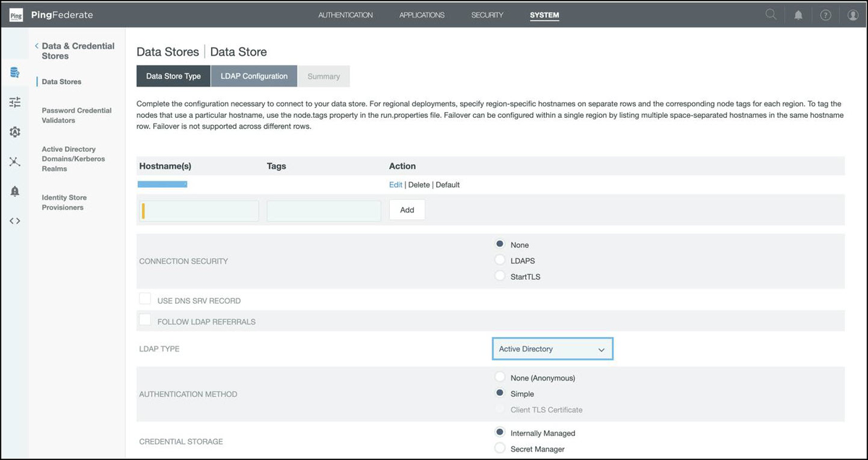Viewport: 868px width, 460px height.
Task: Open the Applications top menu
Action: (422, 15)
